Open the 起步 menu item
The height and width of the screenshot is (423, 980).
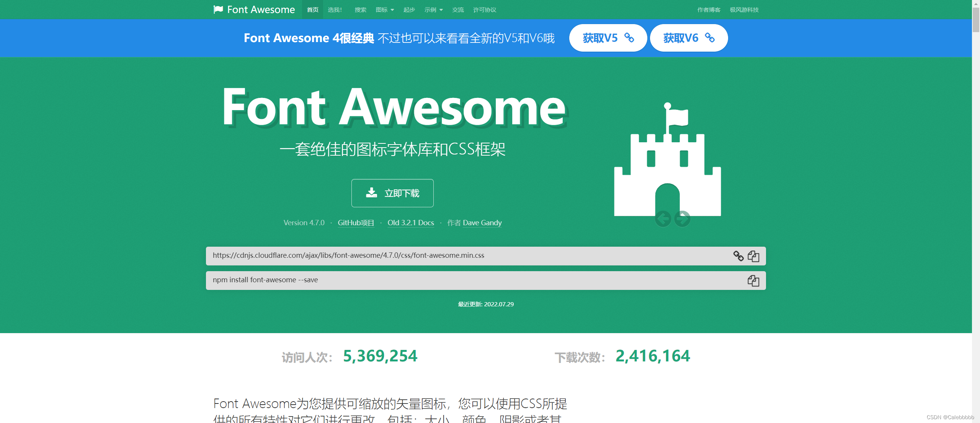coord(409,10)
